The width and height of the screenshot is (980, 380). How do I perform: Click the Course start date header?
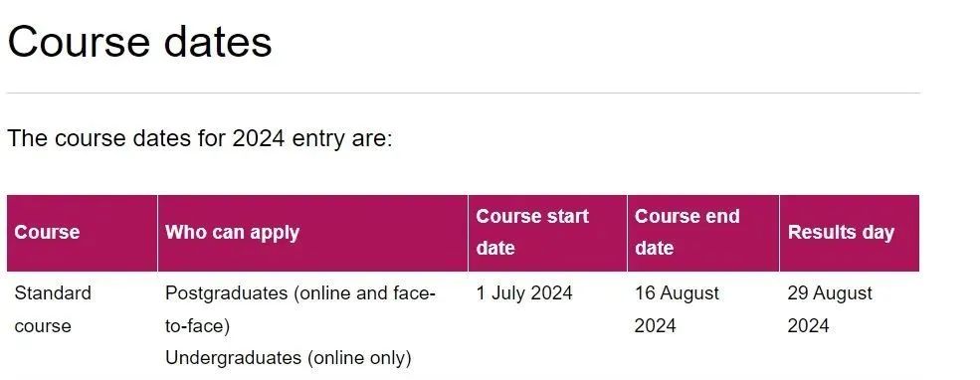pos(532,232)
